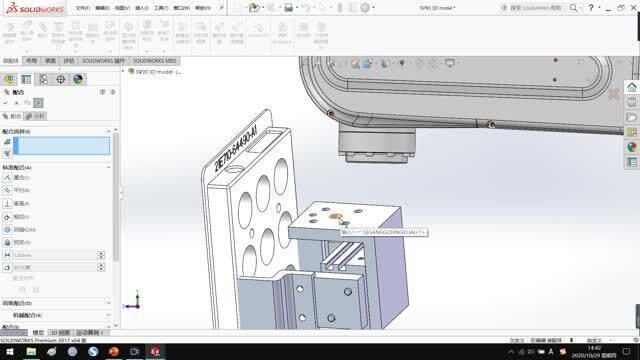This screenshot has width=640, height=360.
Task: Open the Windows Start menu
Action: (10, 351)
